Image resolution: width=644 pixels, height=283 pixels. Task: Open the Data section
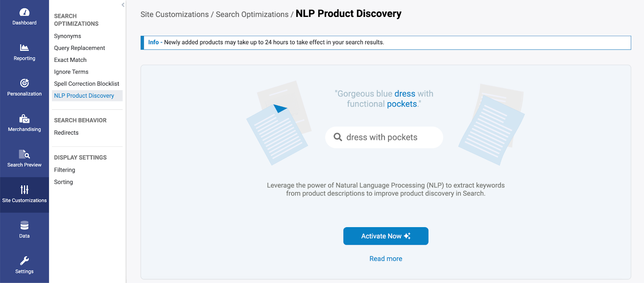pos(24,229)
